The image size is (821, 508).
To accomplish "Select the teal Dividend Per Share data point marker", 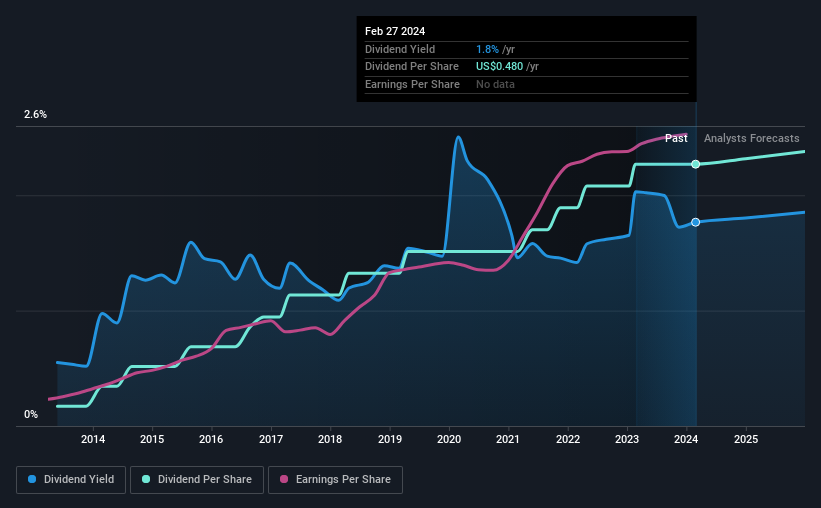I will [x=695, y=164].
